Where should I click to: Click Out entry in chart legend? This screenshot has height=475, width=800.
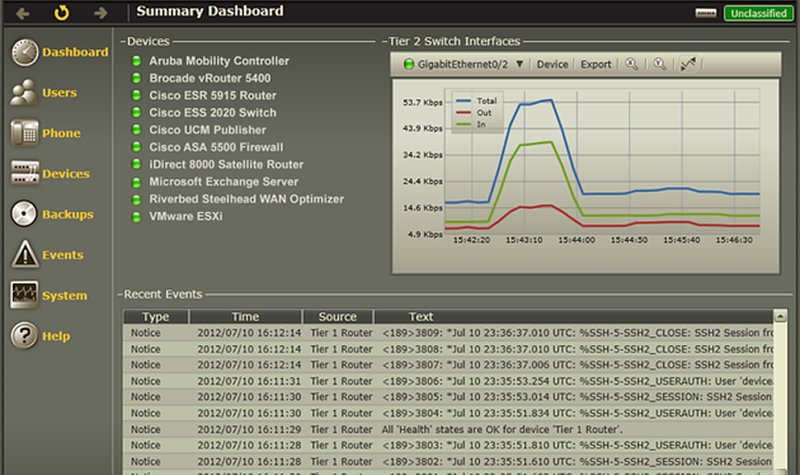tap(474, 113)
